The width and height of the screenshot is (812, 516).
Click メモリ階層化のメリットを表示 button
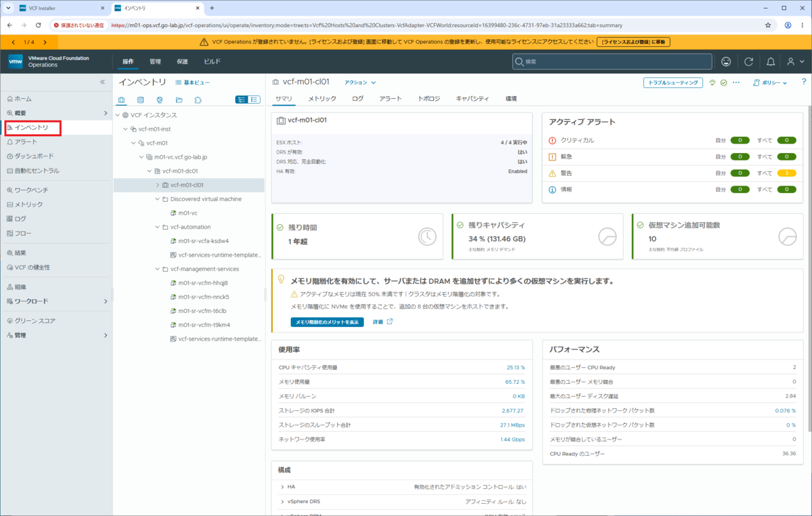coord(328,322)
